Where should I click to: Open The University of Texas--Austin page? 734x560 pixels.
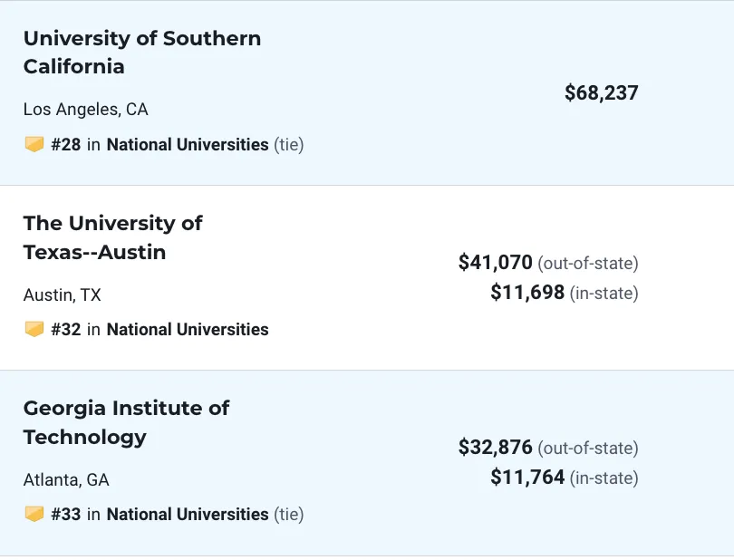click(112, 237)
